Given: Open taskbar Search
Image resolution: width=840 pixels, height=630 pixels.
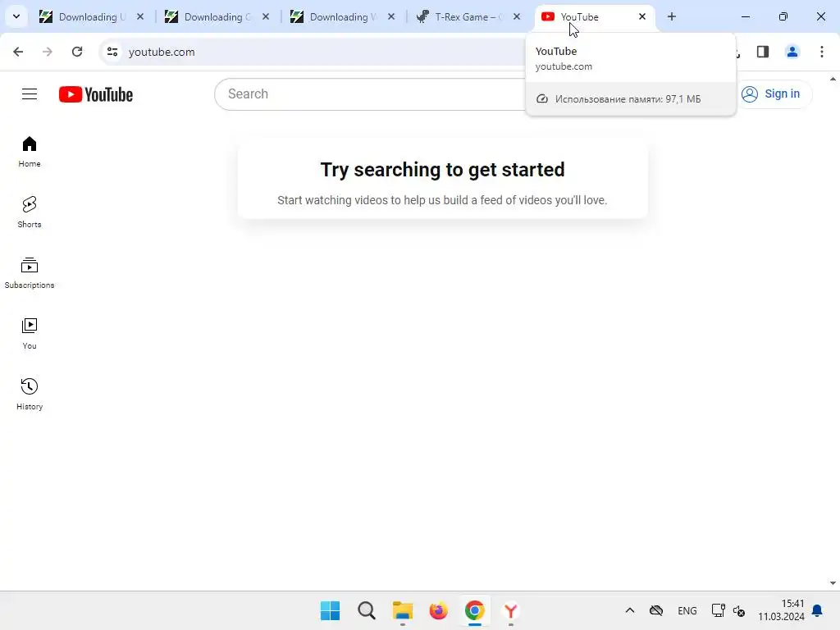Looking at the screenshot, I should 367,610.
